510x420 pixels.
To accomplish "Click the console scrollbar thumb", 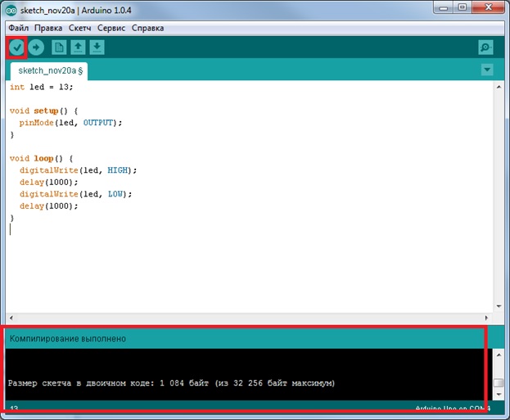I will click(499, 382).
